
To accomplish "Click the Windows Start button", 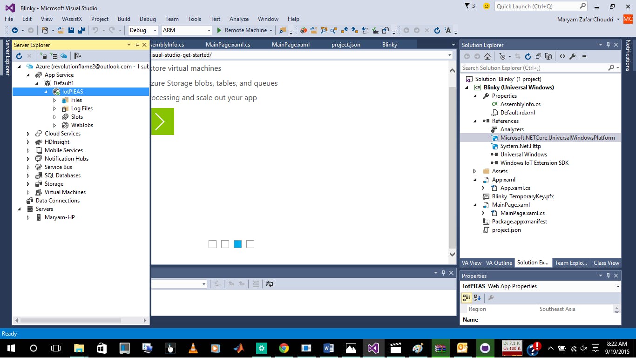I will click(x=10, y=348).
